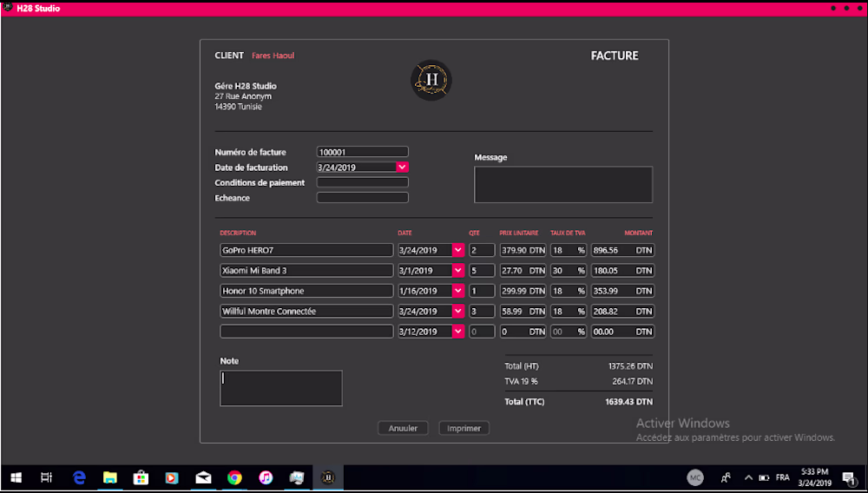Open the date dropdown for the Xiaomi Mi Band 3 row
The height and width of the screenshot is (493, 868).
[x=457, y=271]
